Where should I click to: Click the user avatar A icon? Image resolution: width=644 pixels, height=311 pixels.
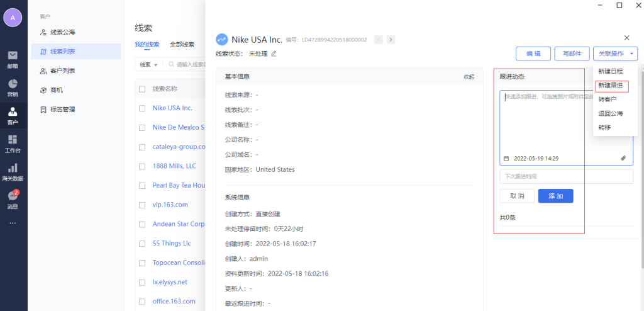(x=13, y=18)
